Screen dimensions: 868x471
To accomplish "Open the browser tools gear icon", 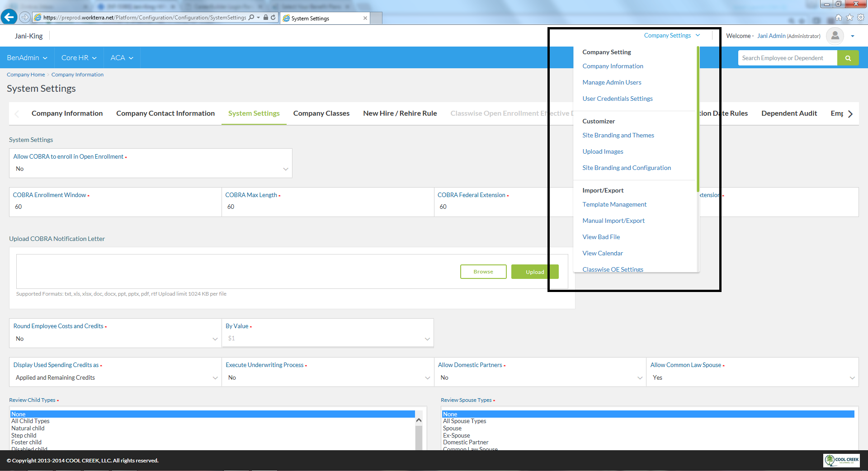I will [861, 17].
